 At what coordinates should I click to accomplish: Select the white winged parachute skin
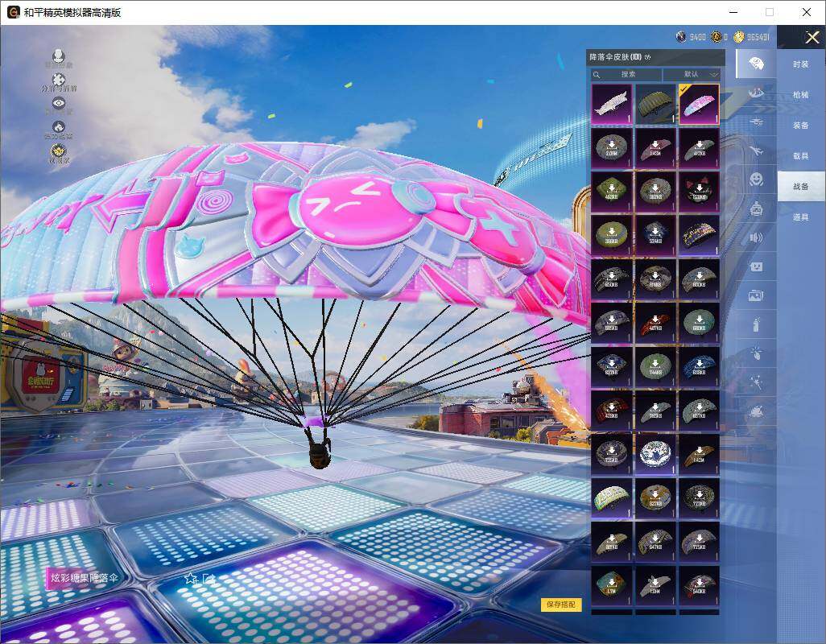pos(612,105)
